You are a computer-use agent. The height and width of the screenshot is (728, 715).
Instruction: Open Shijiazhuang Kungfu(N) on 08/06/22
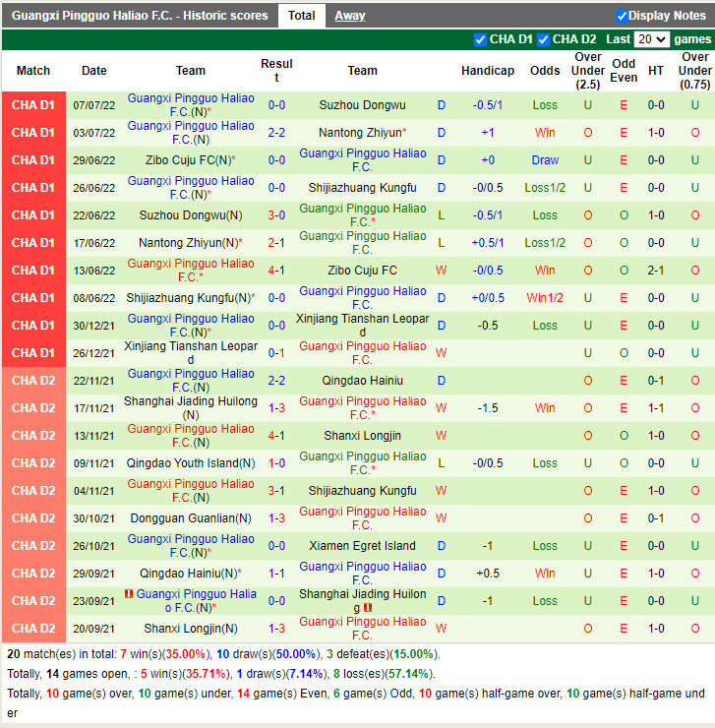click(x=191, y=298)
